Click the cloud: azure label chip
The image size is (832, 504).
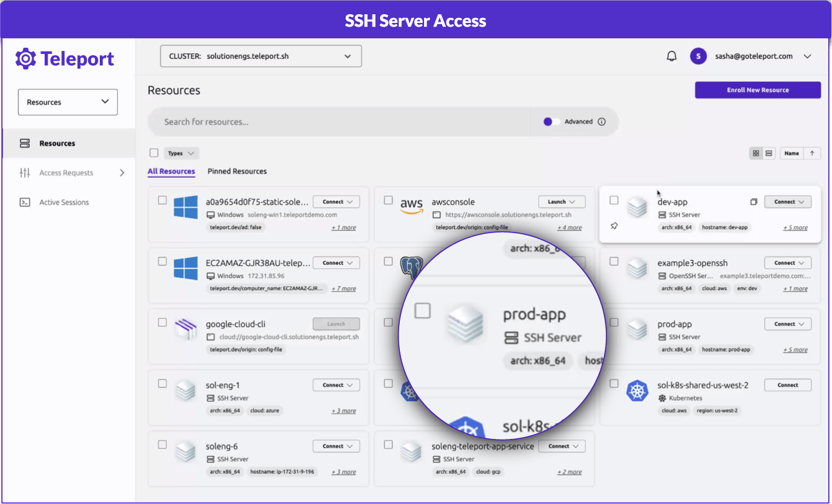265,410
